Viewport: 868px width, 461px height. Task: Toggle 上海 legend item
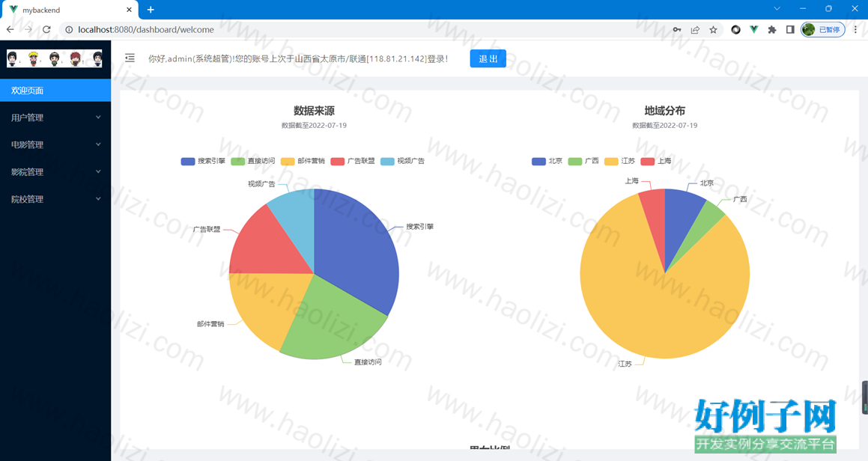point(657,161)
